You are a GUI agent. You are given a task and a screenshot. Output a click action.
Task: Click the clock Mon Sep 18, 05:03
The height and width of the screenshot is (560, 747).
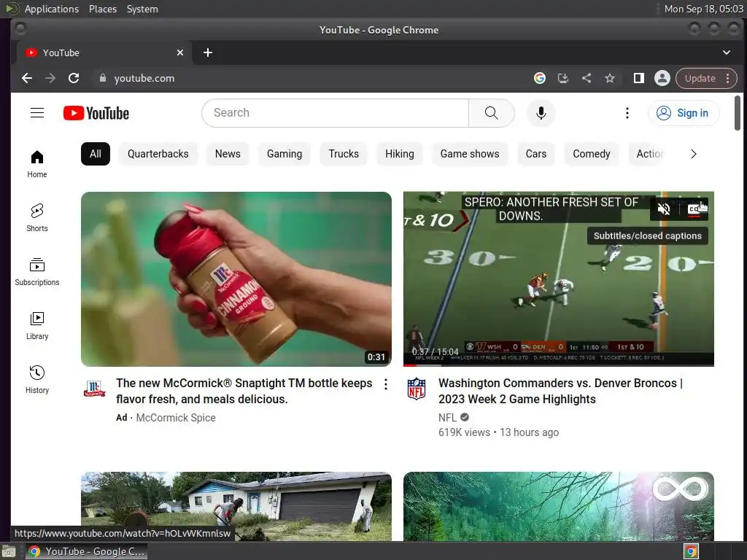(x=704, y=9)
